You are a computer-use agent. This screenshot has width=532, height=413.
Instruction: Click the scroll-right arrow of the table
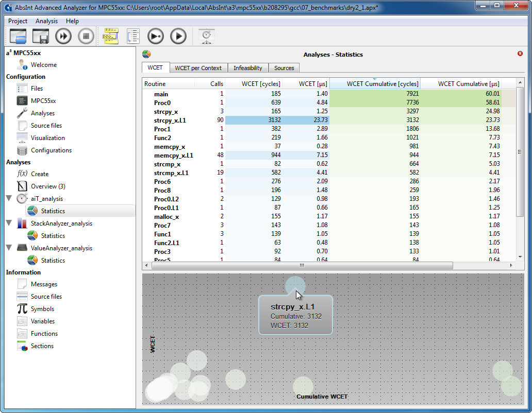[511, 265]
